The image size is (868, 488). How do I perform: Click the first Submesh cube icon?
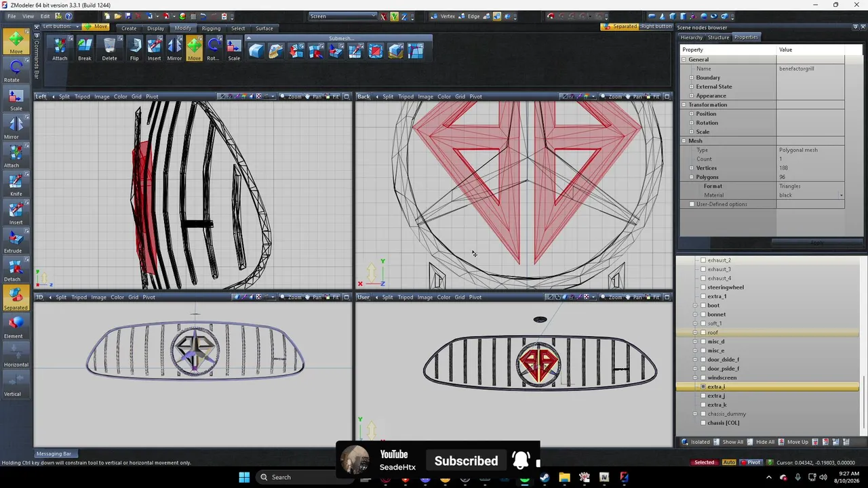(256, 51)
